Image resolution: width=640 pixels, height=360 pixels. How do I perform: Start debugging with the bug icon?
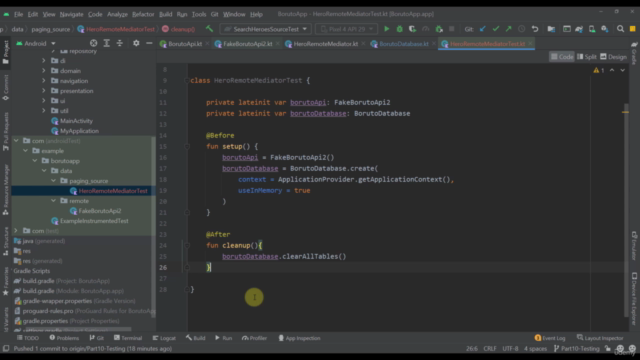point(400,29)
